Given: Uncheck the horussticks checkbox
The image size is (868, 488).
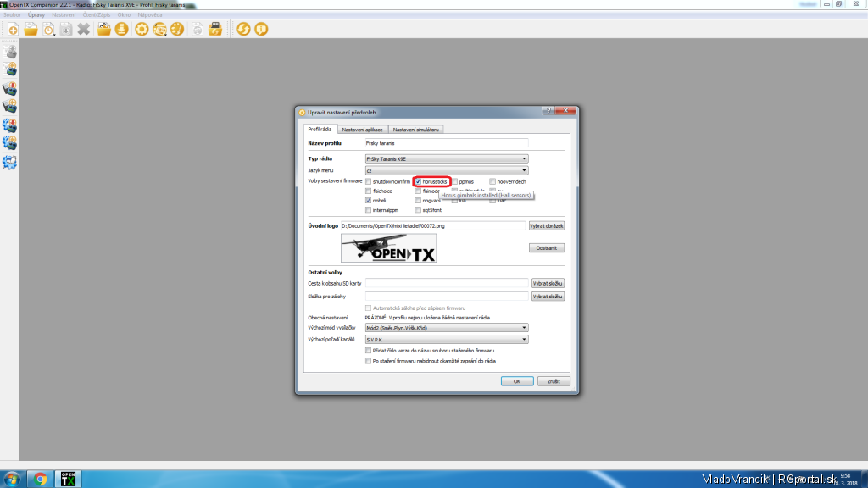Looking at the screenshot, I should [x=418, y=181].
